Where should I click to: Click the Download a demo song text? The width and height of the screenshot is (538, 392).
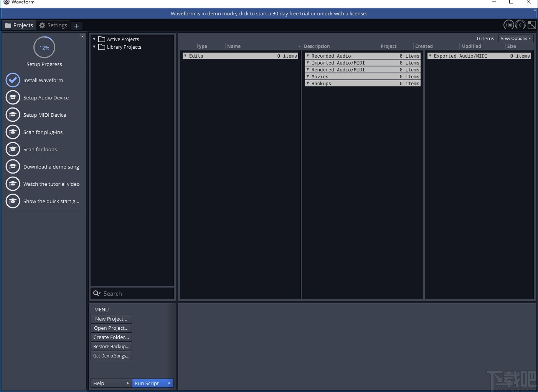tap(51, 167)
